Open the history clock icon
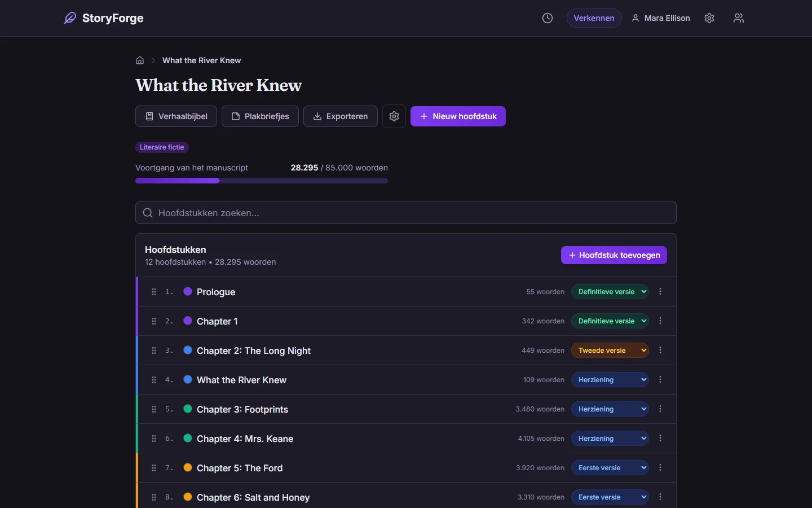The image size is (812, 508). (x=548, y=18)
